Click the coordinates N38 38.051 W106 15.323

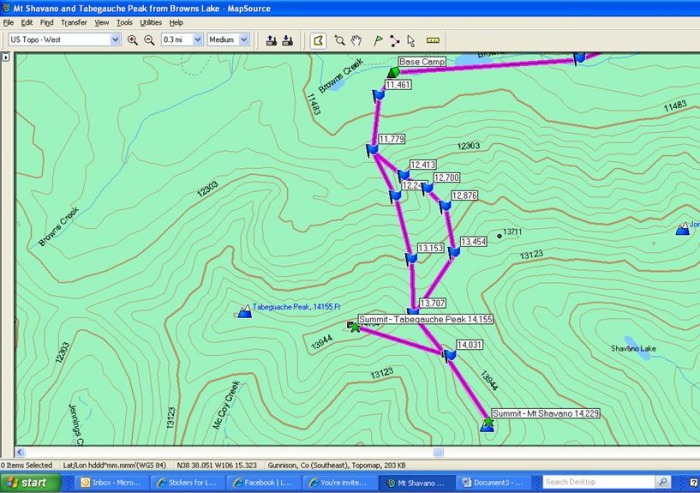pyautogui.click(x=217, y=465)
